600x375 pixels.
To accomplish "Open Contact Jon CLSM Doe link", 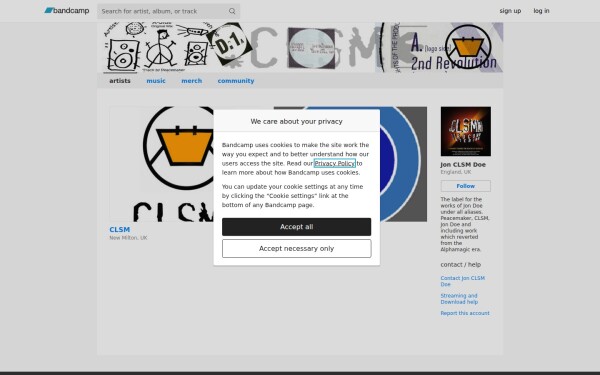I will [463, 281].
